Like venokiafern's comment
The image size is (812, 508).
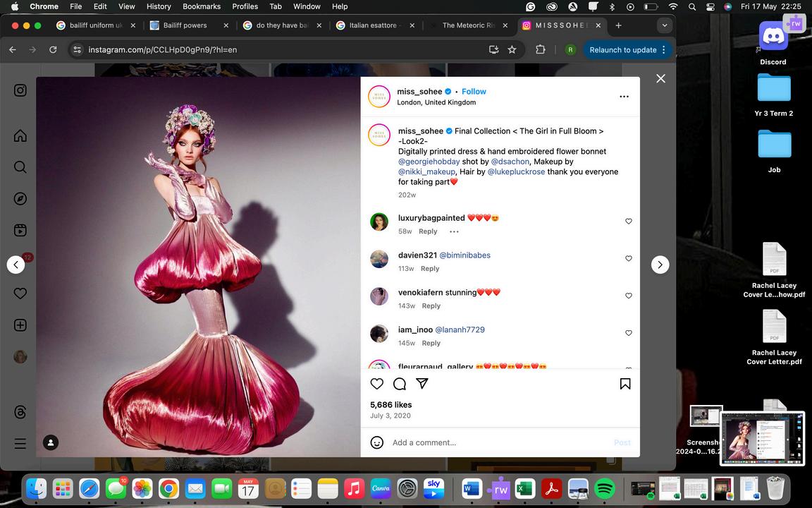pos(629,296)
